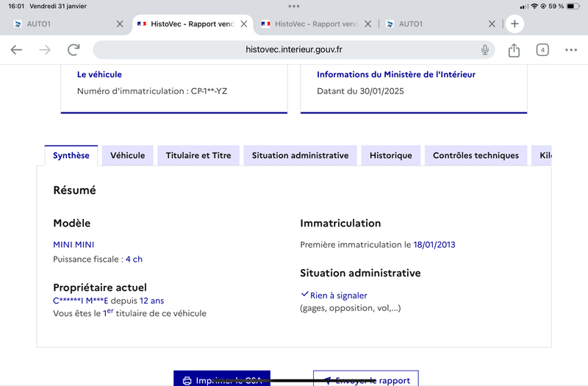The height and width of the screenshot is (386, 588).
Task: Click the Imprimer le CSA button
Action: pos(222,379)
